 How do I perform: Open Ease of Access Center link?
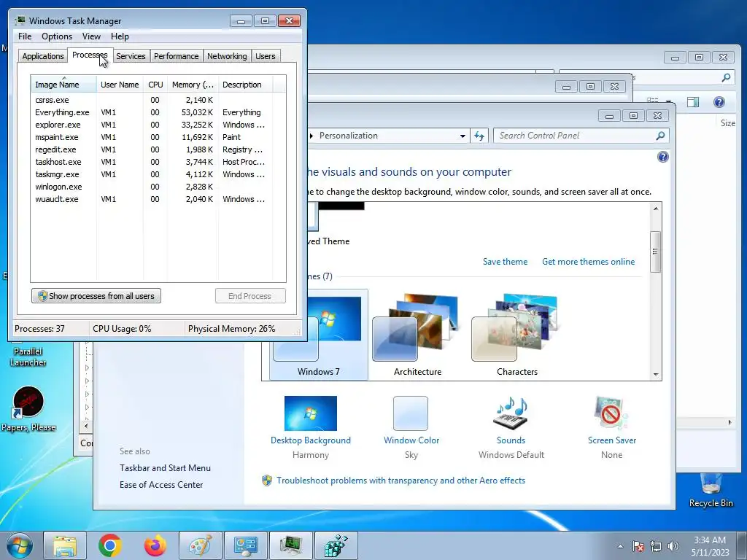click(x=161, y=485)
